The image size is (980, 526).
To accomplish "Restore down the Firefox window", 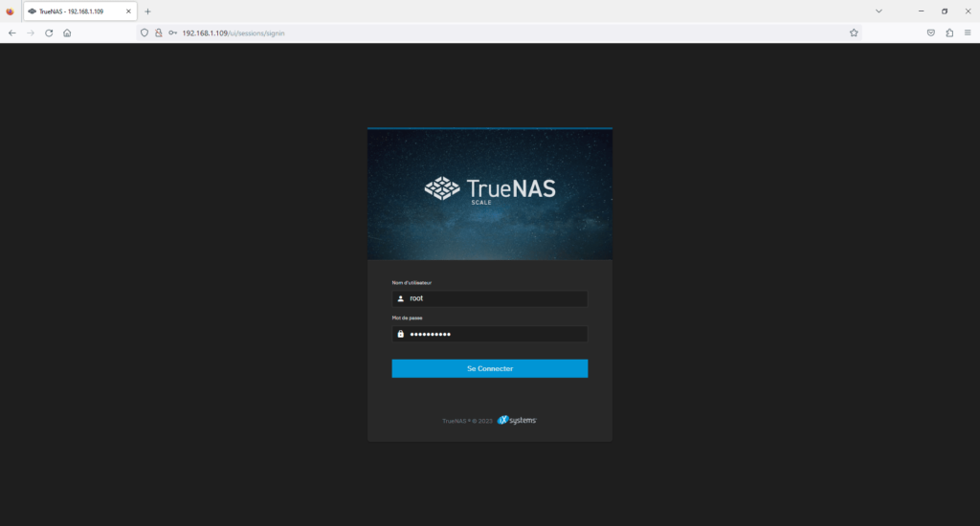I will click(945, 11).
